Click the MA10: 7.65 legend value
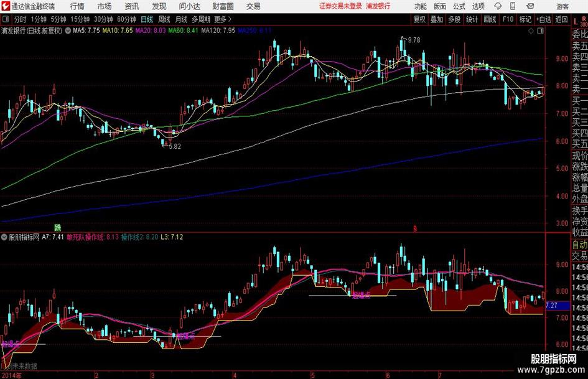The height and width of the screenshot is (379, 588). (x=118, y=30)
